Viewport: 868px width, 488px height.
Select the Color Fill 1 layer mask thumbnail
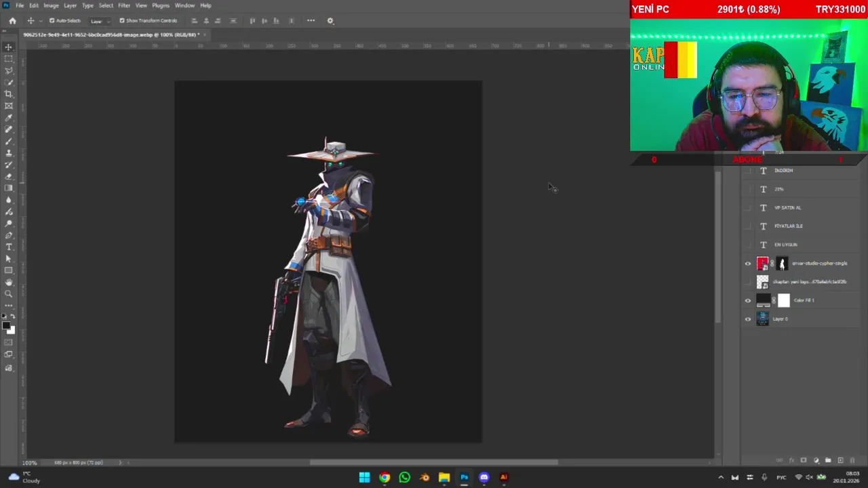(x=784, y=301)
